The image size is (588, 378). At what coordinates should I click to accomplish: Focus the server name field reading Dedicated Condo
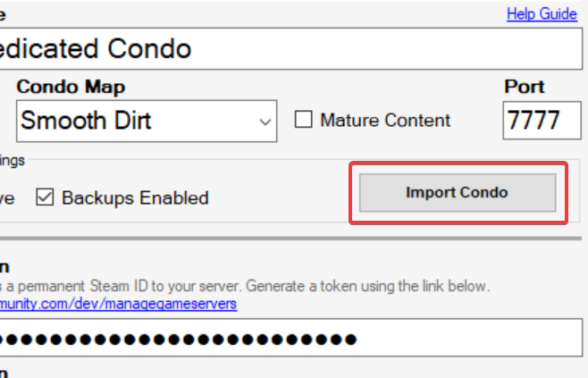pyautogui.click(x=290, y=49)
